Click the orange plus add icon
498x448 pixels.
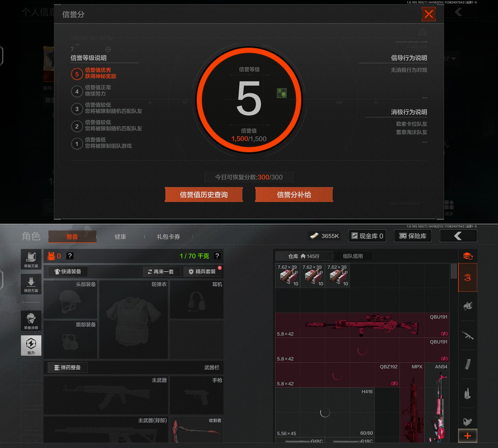[x=467, y=436]
